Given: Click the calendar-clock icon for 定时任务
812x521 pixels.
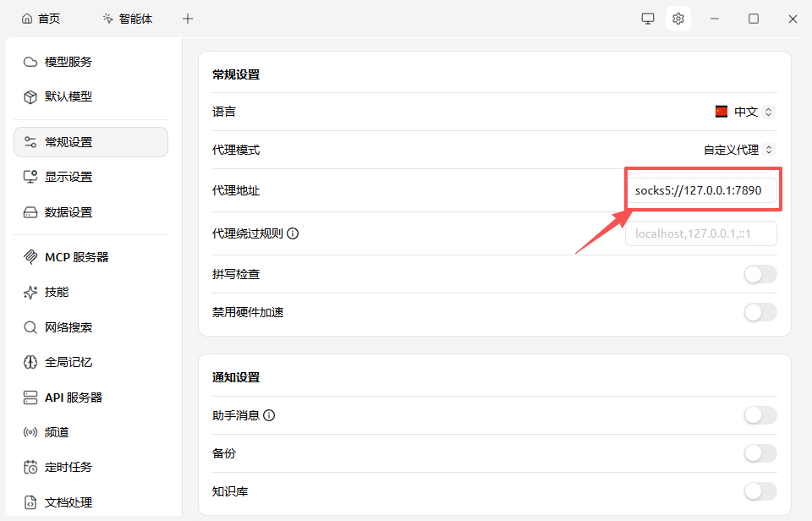Looking at the screenshot, I should pos(30,467).
